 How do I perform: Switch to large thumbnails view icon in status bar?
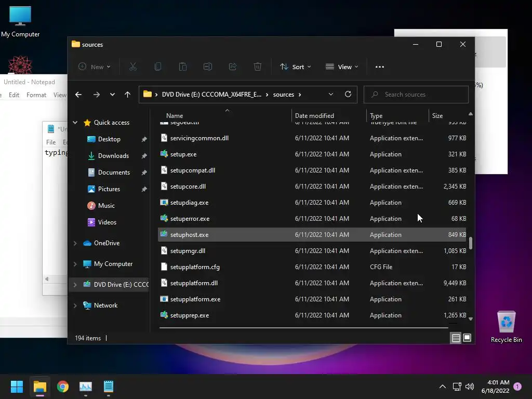click(467, 338)
